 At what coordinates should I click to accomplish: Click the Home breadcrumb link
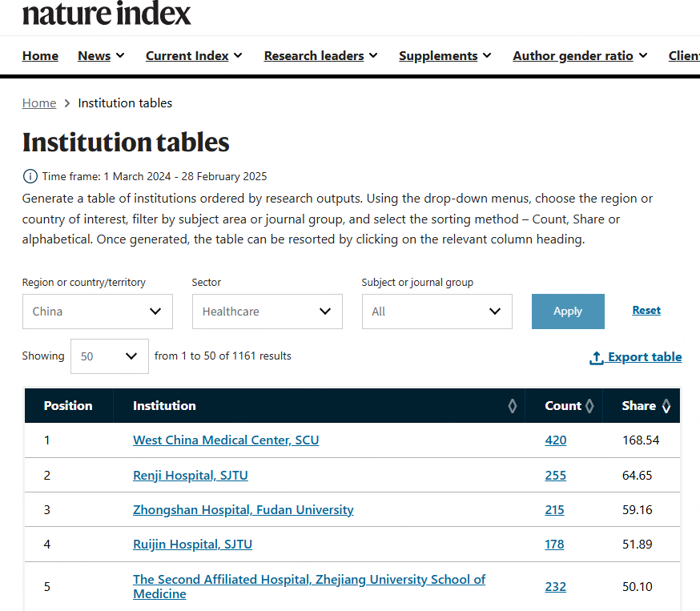coord(39,103)
